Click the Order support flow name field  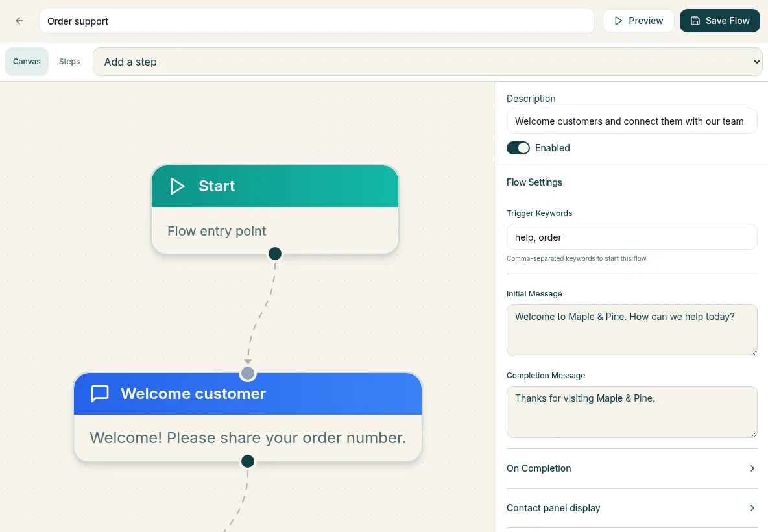[x=317, y=21]
